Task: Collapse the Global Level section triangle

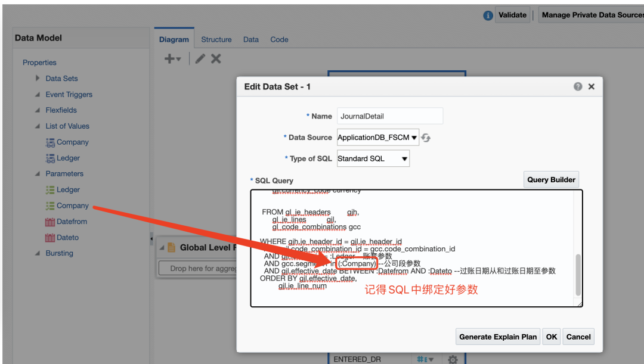Action: pos(162,247)
